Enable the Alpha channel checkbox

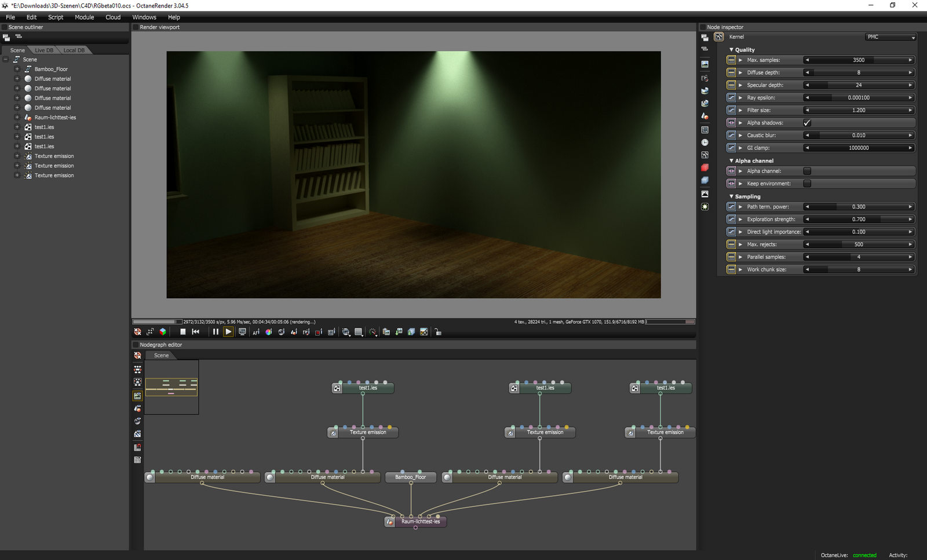tap(807, 171)
